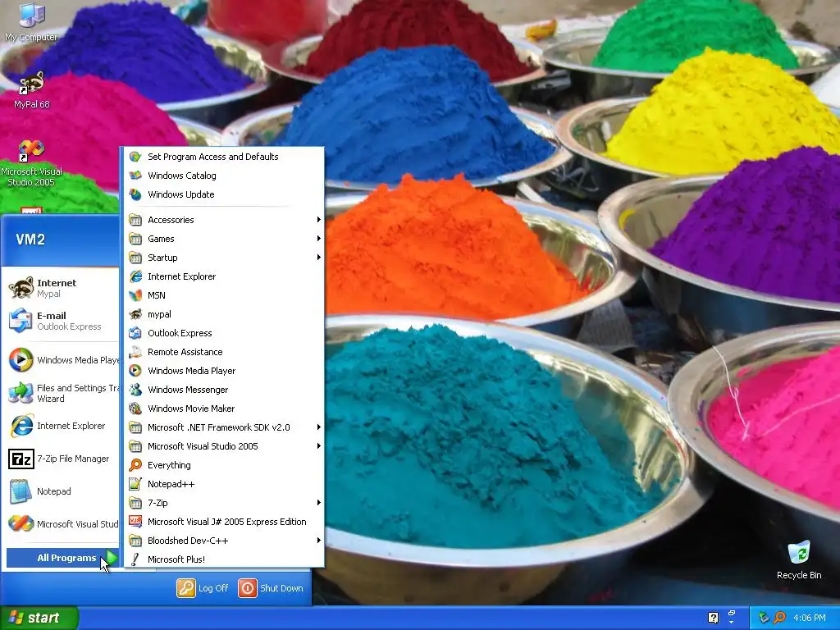This screenshot has height=630, width=840.
Task: Click the Set Program Access and Defaults label
Action: tap(212, 157)
